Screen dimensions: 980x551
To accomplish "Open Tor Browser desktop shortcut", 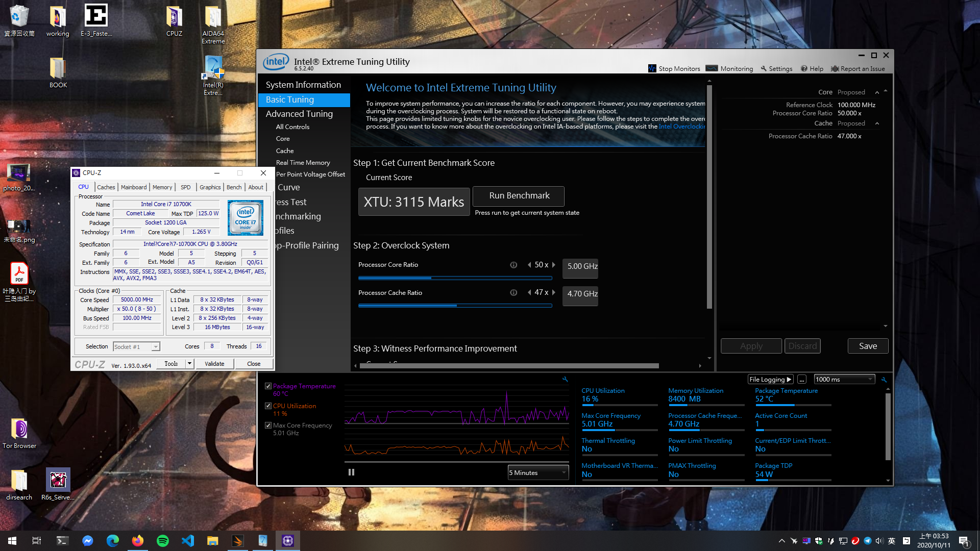I will [x=19, y=434].
